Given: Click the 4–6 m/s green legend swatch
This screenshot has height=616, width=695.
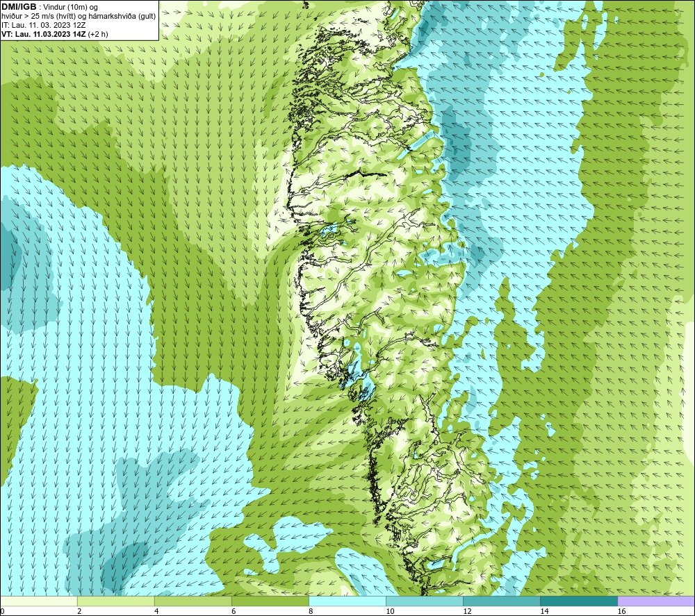Looking at the screenshot, I should coord(193,601).
